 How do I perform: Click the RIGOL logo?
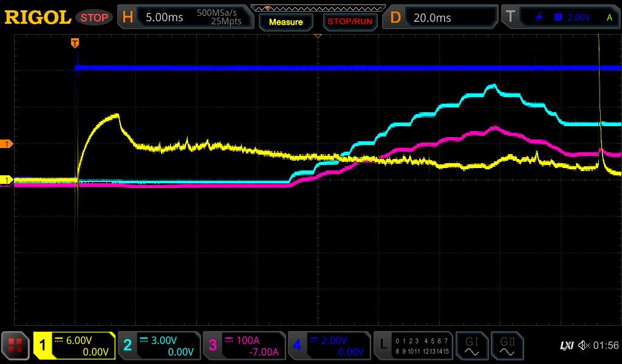tap(38, 18)
